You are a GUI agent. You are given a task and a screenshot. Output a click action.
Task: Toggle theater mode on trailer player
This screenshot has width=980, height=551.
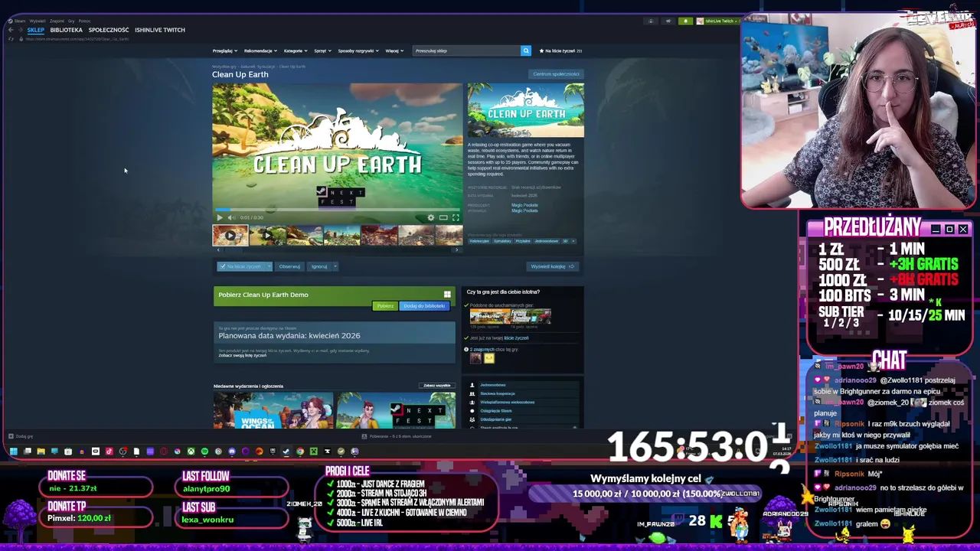point(443,217)
